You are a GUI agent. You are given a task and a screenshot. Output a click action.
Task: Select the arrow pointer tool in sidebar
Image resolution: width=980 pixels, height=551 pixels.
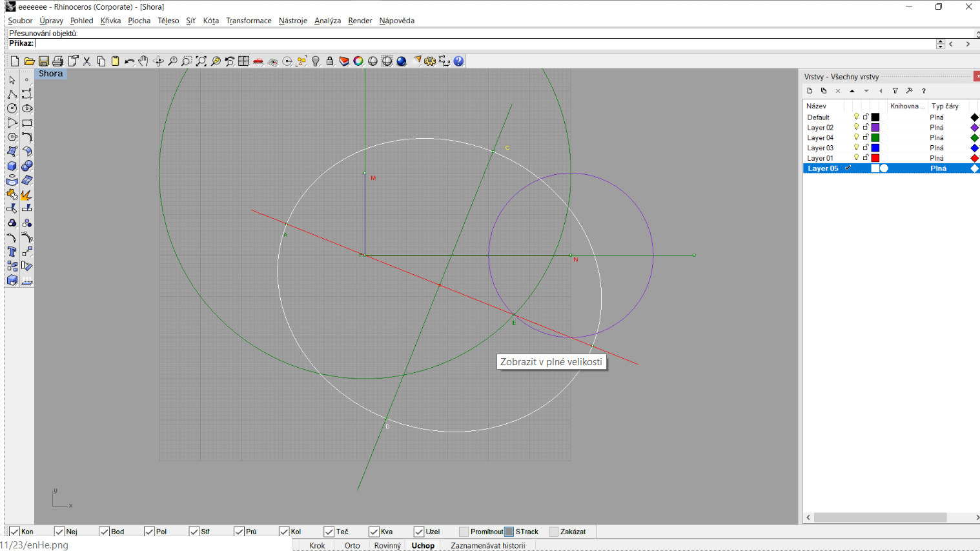(x=12, y=80)
